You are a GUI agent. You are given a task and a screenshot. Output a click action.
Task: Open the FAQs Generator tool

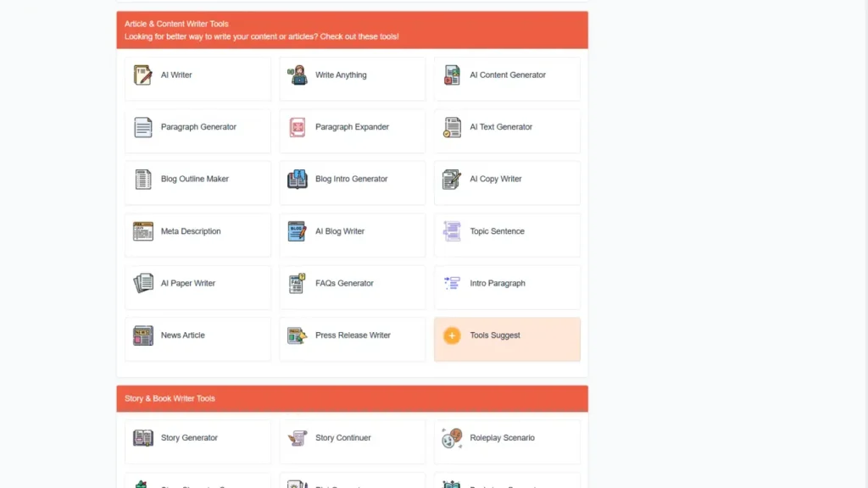[352, 287]
